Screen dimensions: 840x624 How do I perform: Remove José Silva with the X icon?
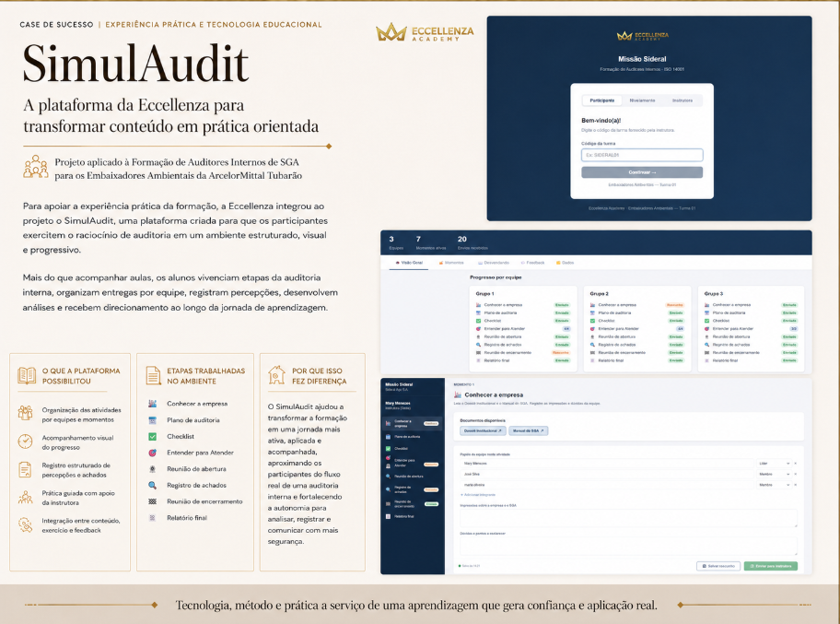(x=795, y=474)
